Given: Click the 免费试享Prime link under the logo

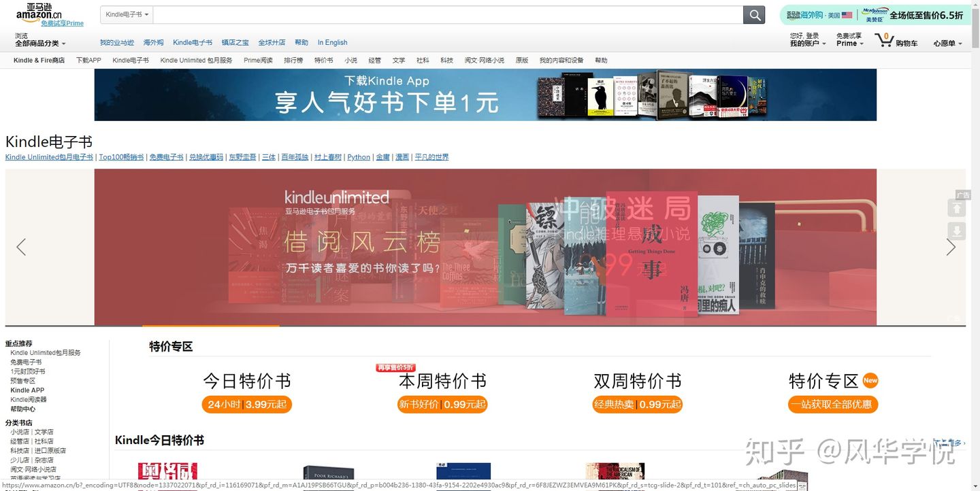Looking at the screenshot, I should 62,23.
